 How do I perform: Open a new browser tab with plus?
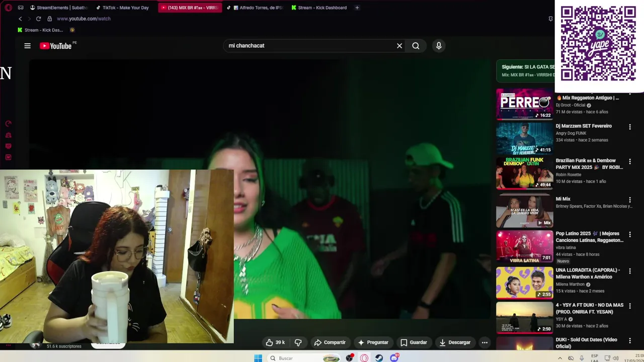pyautogui.click(x=357, y=8)
